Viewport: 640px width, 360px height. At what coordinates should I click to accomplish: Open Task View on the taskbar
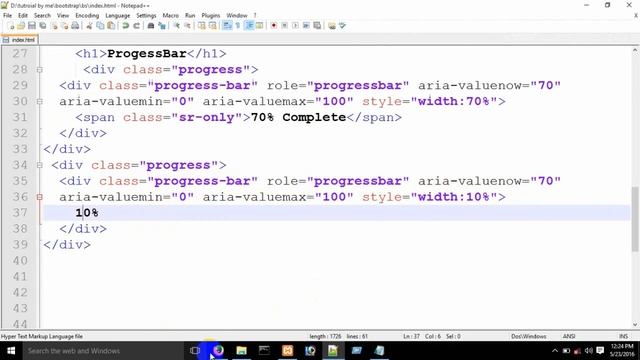point(195,351)
